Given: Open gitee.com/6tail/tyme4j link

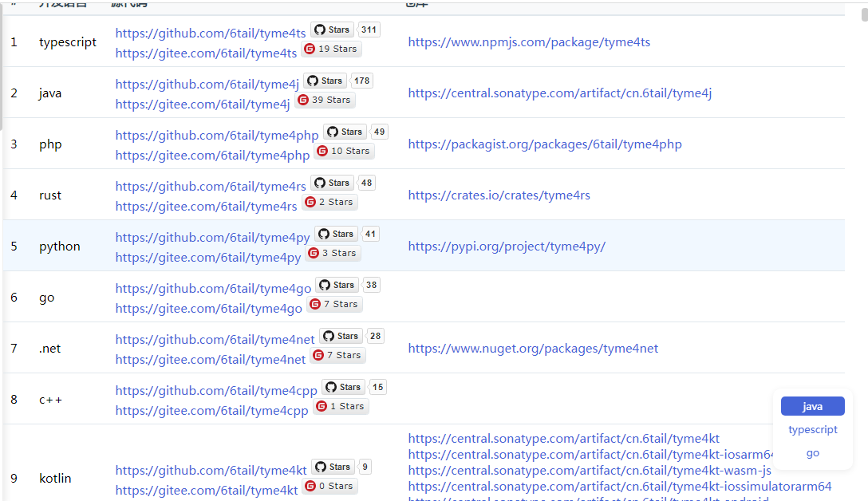Looking at the screenshot, I should click(203, 104).
